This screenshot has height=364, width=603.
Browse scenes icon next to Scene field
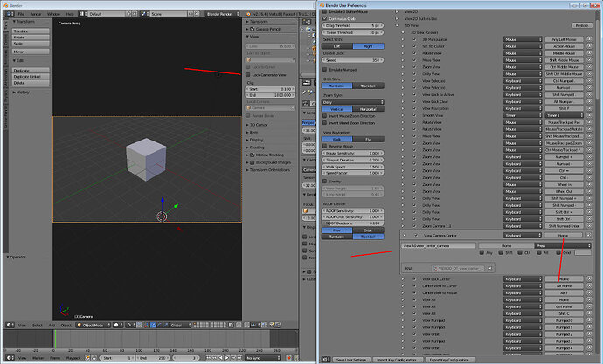click(x=143, y=14)
